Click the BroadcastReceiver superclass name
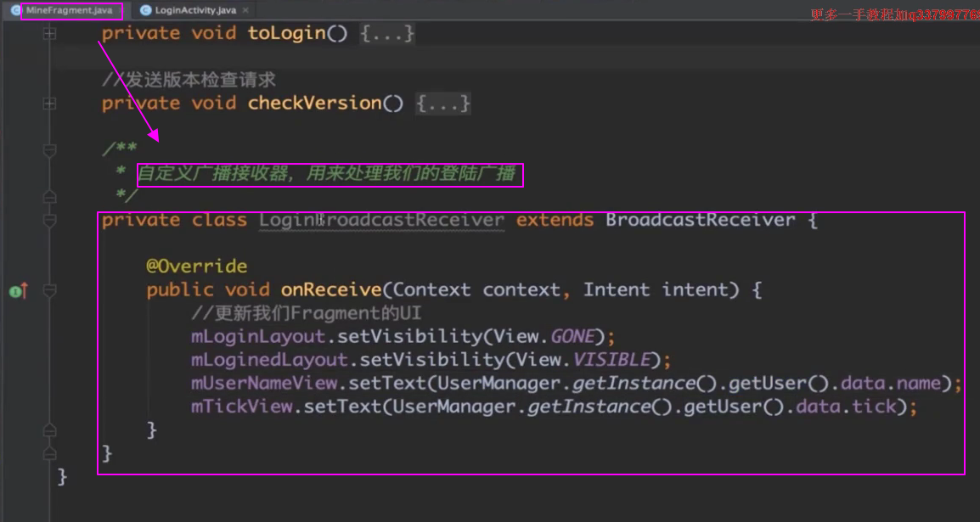980x522 pixels. pyautogui.click(x=700, y=220)
